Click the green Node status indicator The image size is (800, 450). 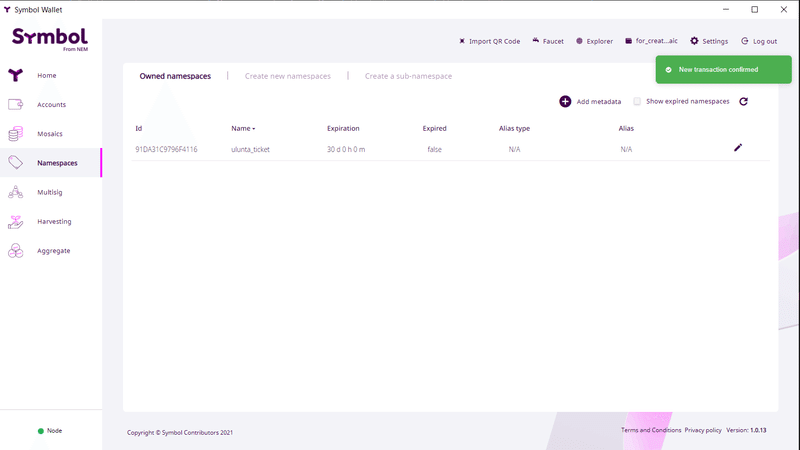41,431
